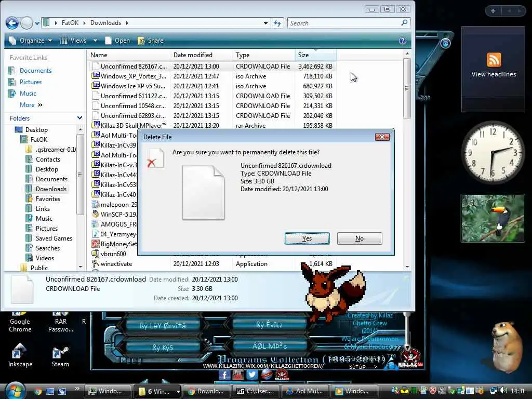This screenshot has height=399, width=532.
Task: Click the forward navigation arrow
Action: [27, 23]
